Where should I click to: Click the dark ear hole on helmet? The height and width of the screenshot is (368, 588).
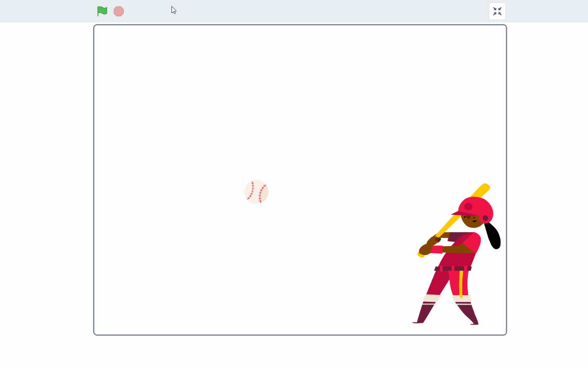coord(485,218)
